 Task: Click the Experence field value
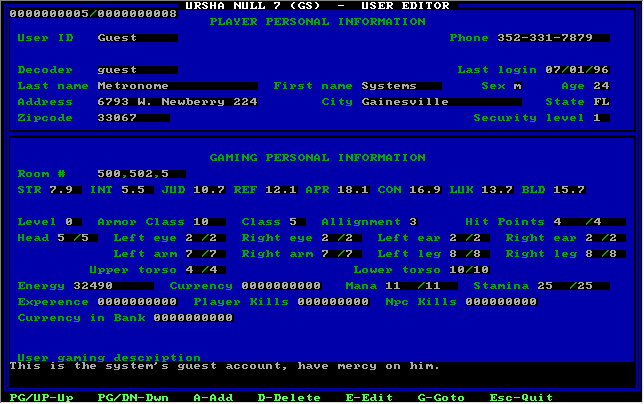point(137,302)
